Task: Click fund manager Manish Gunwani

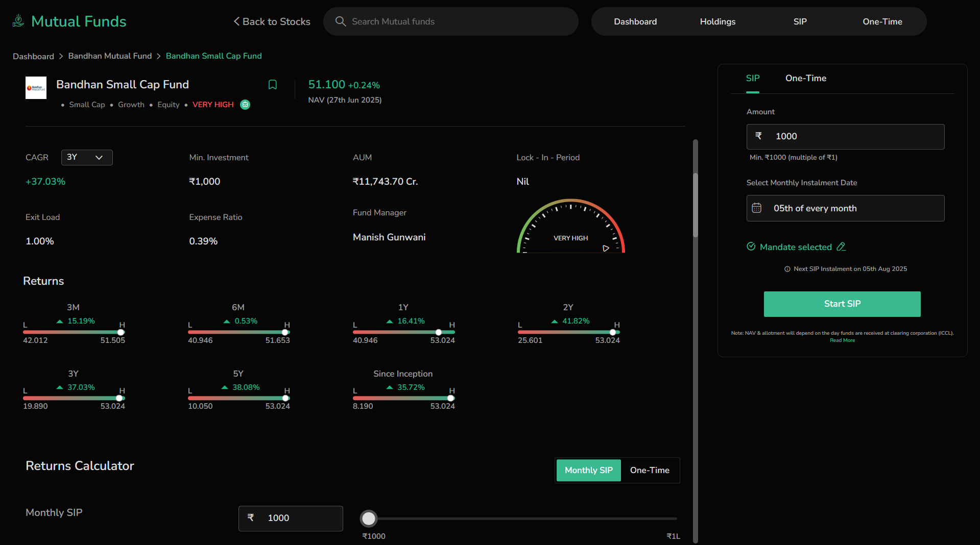Action: (x=389, y=237)
